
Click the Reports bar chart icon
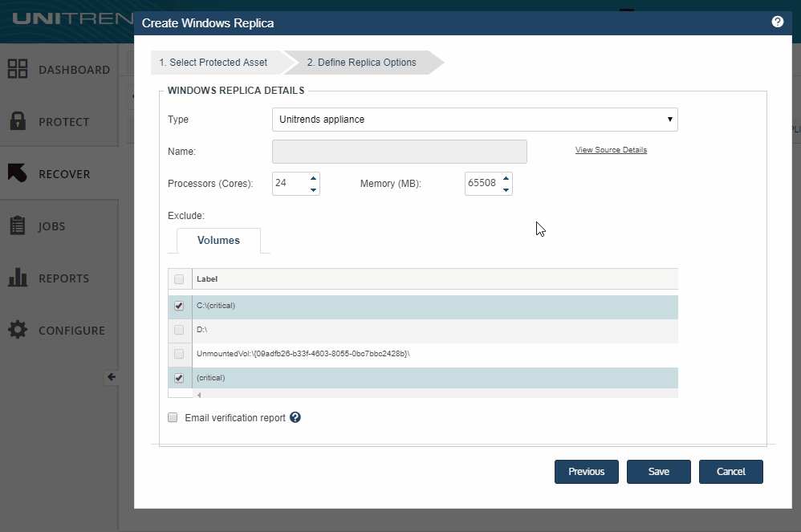[18, 277]
